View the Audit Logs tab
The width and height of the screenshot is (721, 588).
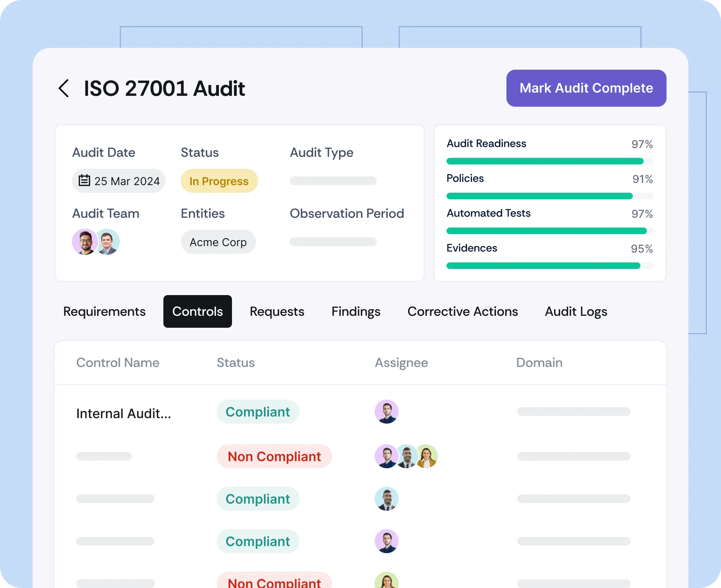point(576,311)
